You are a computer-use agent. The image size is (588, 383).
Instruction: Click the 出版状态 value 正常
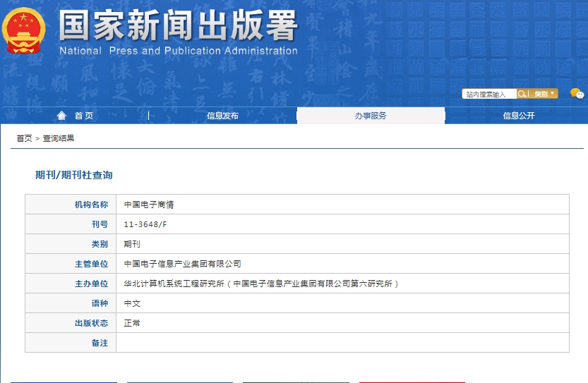pos(132,323)
